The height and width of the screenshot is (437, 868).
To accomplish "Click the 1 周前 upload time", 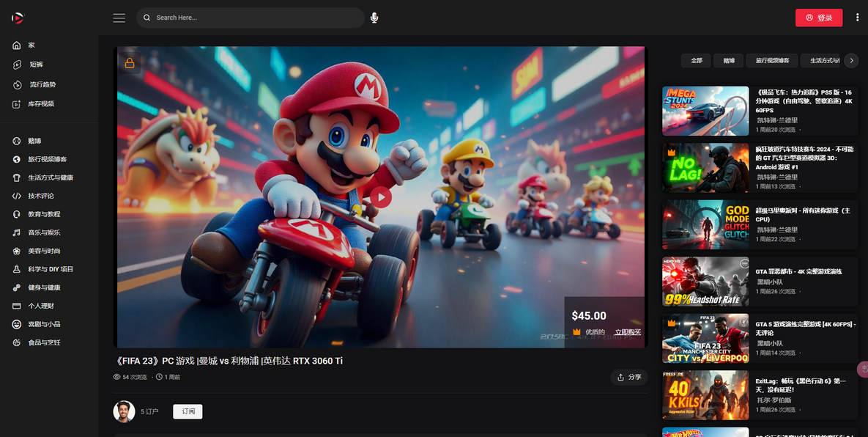I will tap(172, 377).
